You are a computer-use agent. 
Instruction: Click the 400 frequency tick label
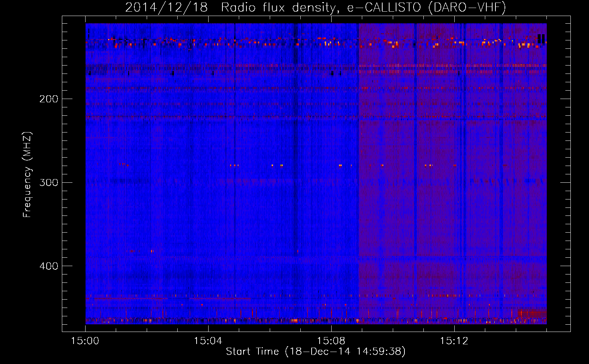pos(49,266)
